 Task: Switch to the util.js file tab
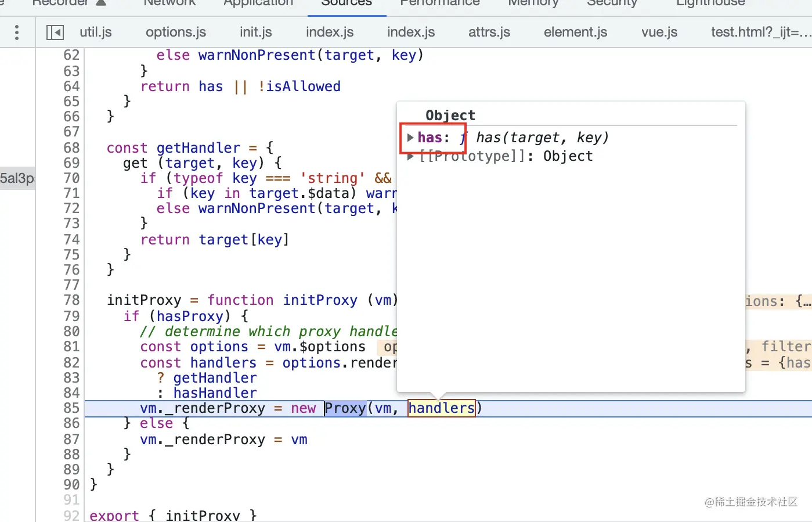pos(96,32)
